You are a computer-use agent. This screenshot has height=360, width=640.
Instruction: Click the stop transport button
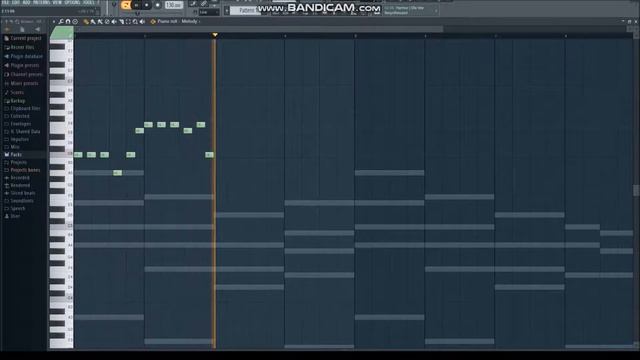147,5
